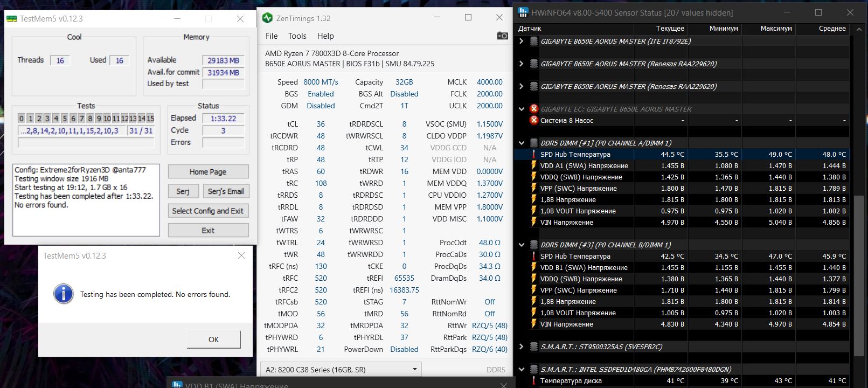Expand the S.M.A.R.T.: ST9500325AS group
The height and width of the screenshot is (388, 868).
coord(521,347)
